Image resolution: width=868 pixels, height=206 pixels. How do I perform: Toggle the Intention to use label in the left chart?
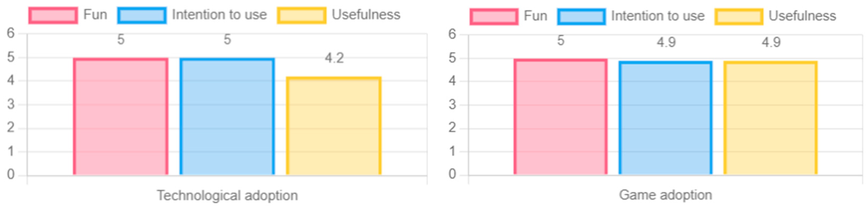click(x=219, y=15)
